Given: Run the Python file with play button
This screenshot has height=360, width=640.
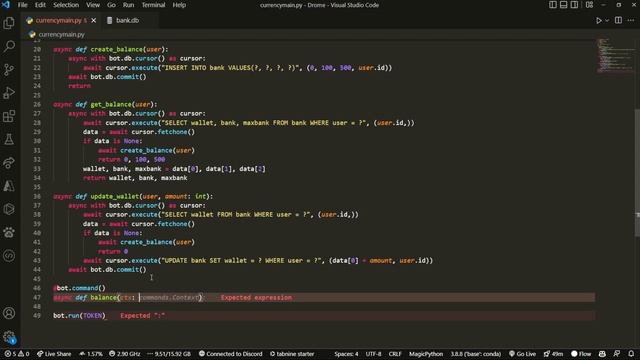Looking at the screenshot, I should tap(598, 20).
